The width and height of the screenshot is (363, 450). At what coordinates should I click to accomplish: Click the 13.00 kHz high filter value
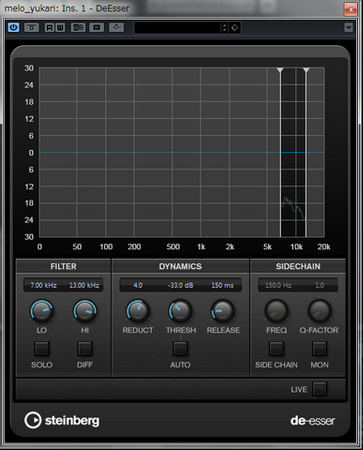(84, 285)
